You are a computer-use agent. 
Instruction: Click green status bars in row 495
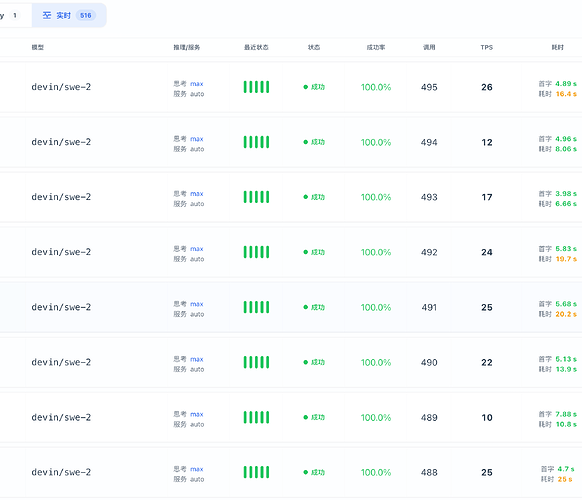256,87
